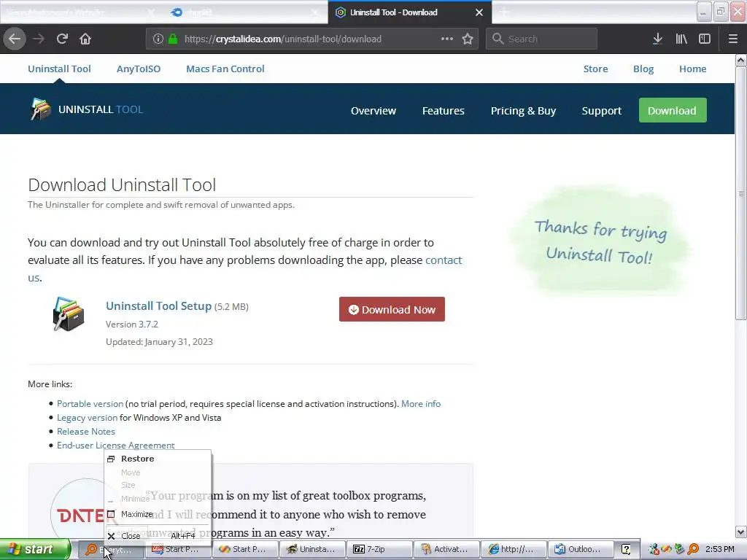
Task: Open the AnyToISO product tab
Action: [x=139, y=69]
